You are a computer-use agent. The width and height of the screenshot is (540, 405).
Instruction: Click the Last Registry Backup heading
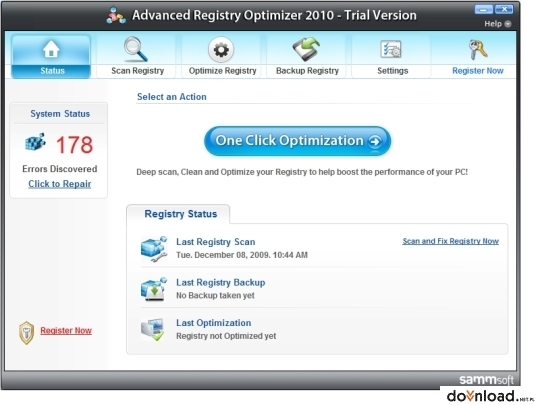click(221, 282)
